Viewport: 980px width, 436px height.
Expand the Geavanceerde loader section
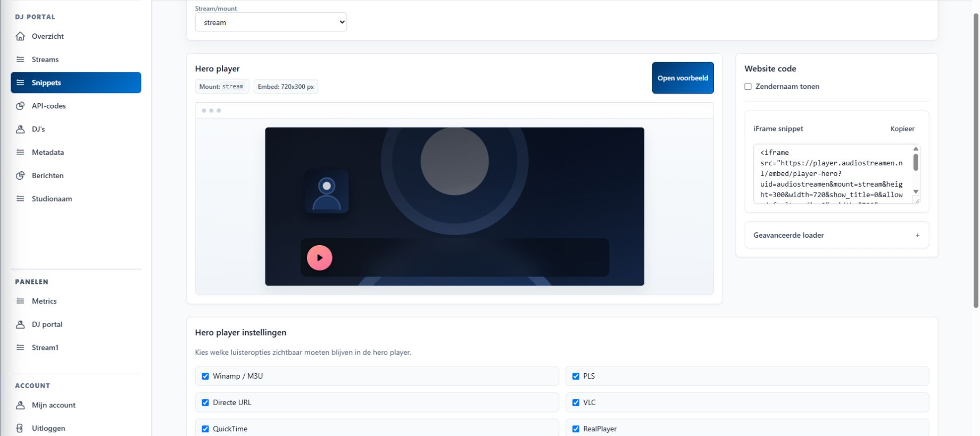(x=836, y=235)
